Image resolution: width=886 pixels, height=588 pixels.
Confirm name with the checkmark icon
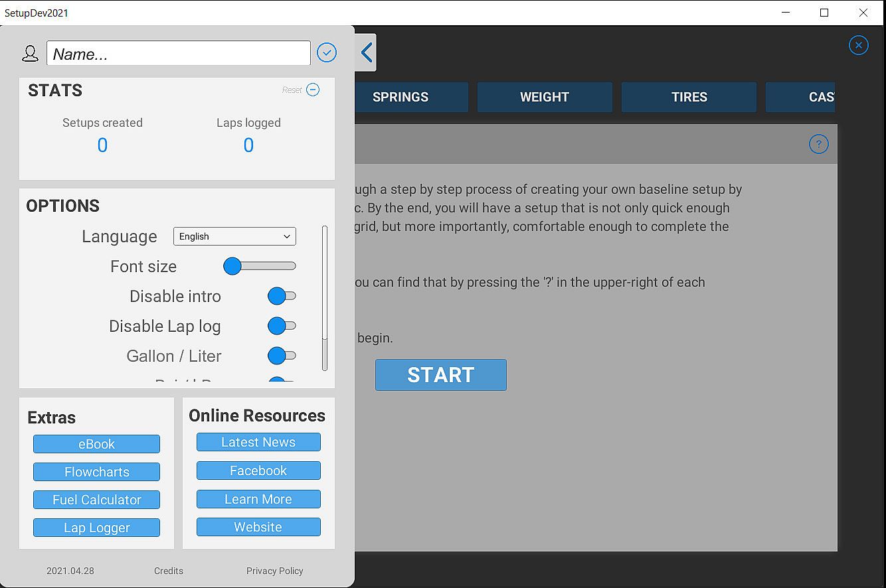(x=327, y=52)
